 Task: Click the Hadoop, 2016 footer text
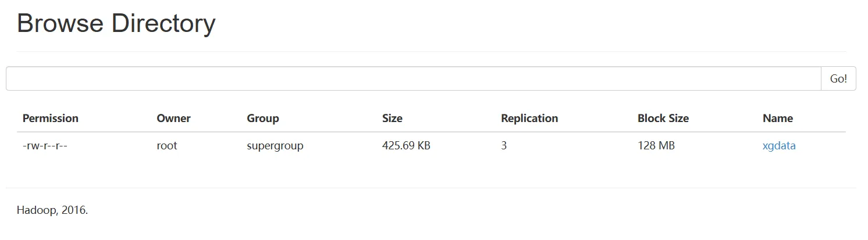coord(52,210)
